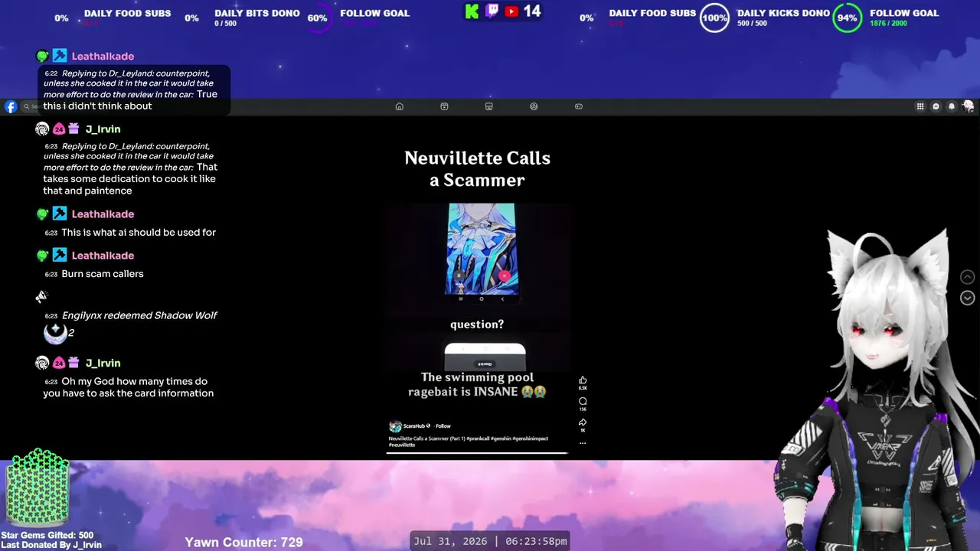Open the Facebook Video tab

[x=444, y=106]
